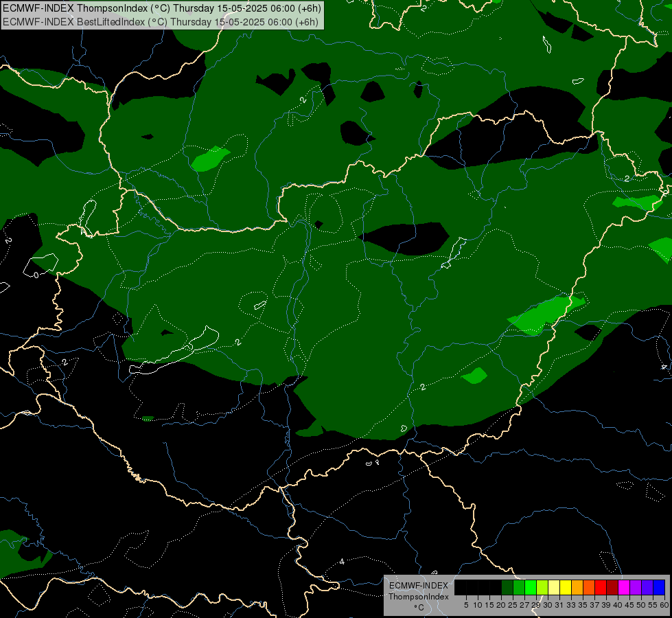Click the legend tick label 31
The height and width of the screenshot is (618, 672).
(x=559, y=605)
